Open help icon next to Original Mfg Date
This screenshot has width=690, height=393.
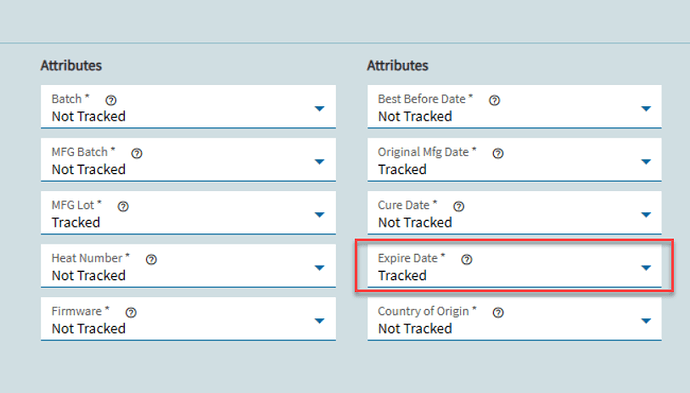pos(498,153)
